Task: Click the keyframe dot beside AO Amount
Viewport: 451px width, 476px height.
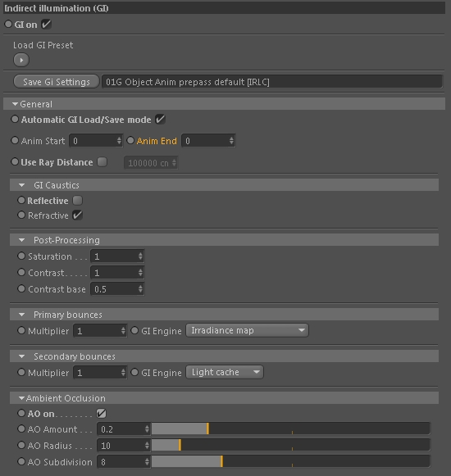Action: click(21, 429)
